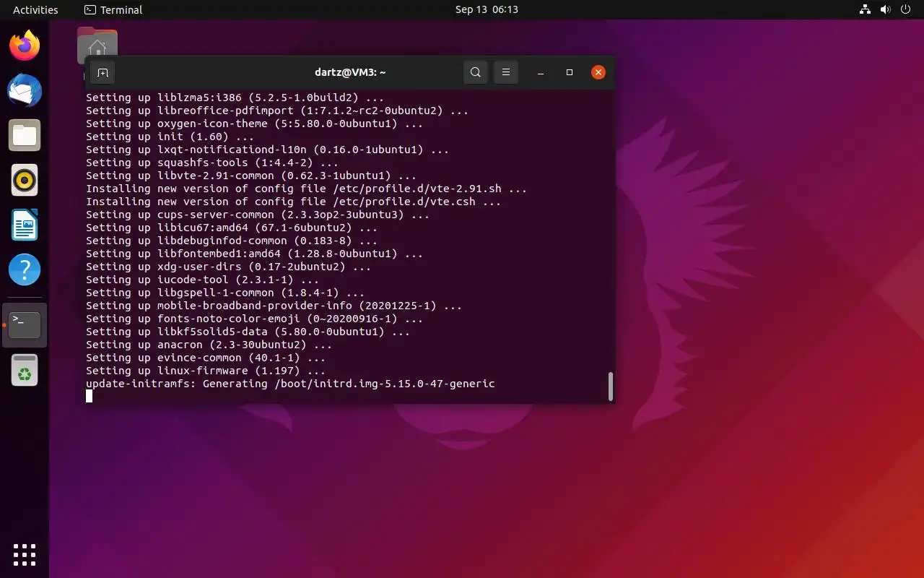Image resolution: width=924 pixels, height=578 pixels.
Task: Click the volume icon in top bar
Action: 885,10
